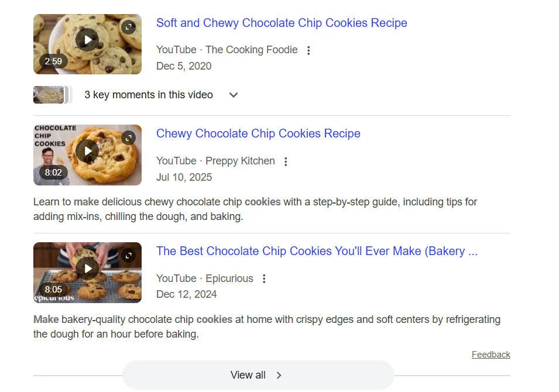Viewport: 559px width, 392px height.
Task: Play the Preppy Kitchen cookies video
Action: (87, 151)
